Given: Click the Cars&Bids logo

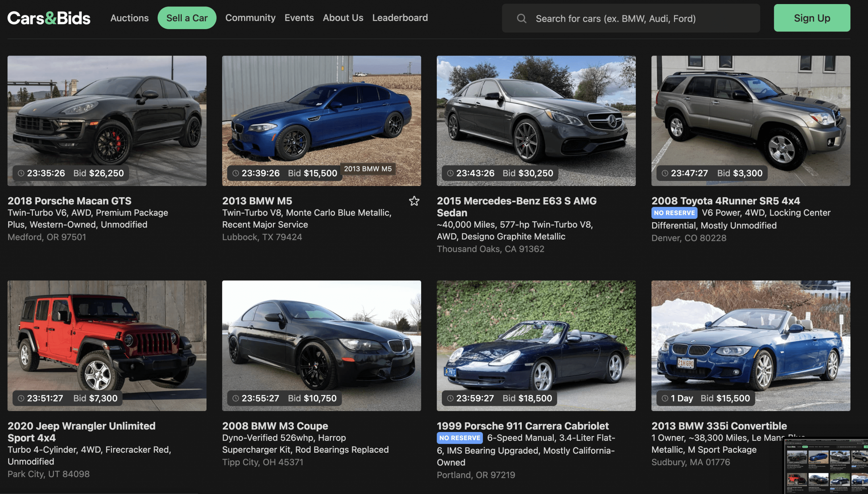Looking at the screenshot, I should [x=48, y=18].
